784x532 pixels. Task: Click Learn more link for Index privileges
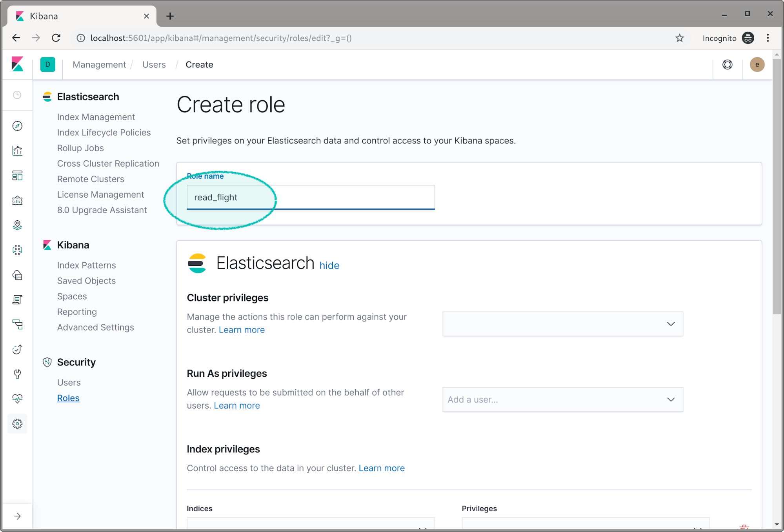coord(381,468)
